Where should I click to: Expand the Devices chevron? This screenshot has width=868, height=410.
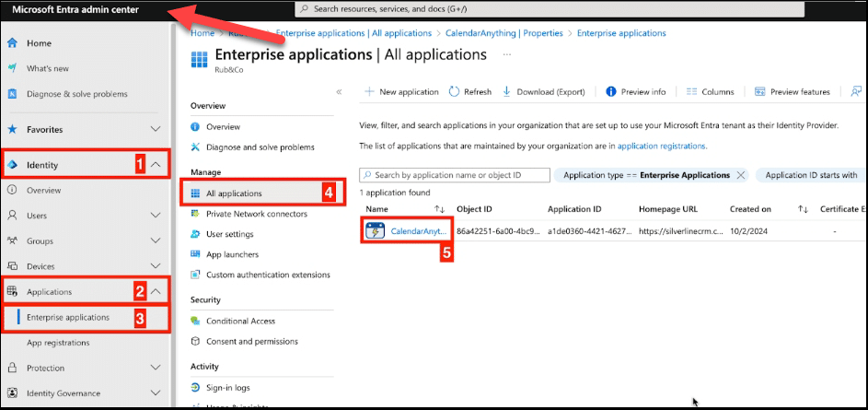[156, 266]
